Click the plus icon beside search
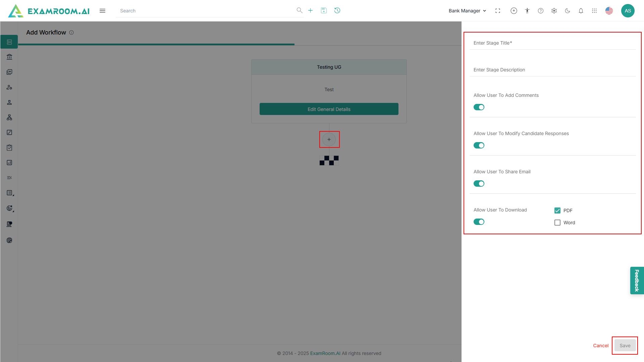Image resolution: width=644 pixels, height=362 pixels. tap(310, 10)
